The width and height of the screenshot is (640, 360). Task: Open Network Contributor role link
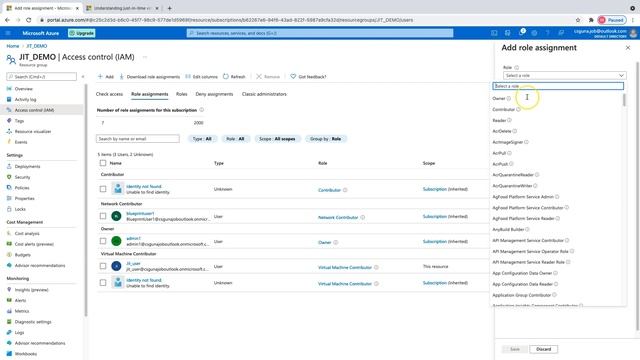(338, 218)
